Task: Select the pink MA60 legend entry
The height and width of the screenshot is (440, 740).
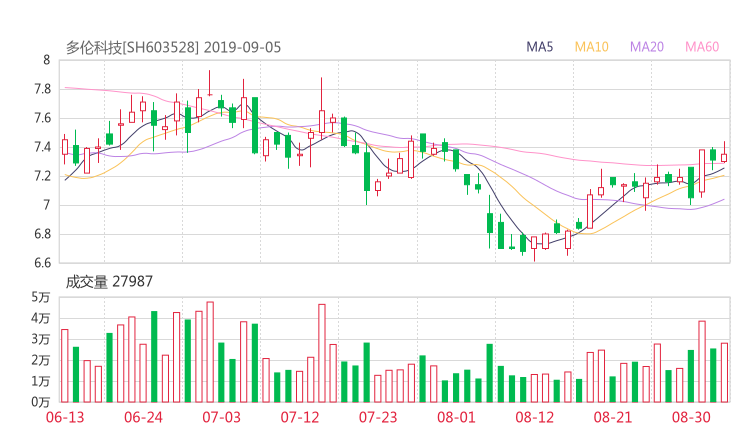Action: click(x=702, y=47)
